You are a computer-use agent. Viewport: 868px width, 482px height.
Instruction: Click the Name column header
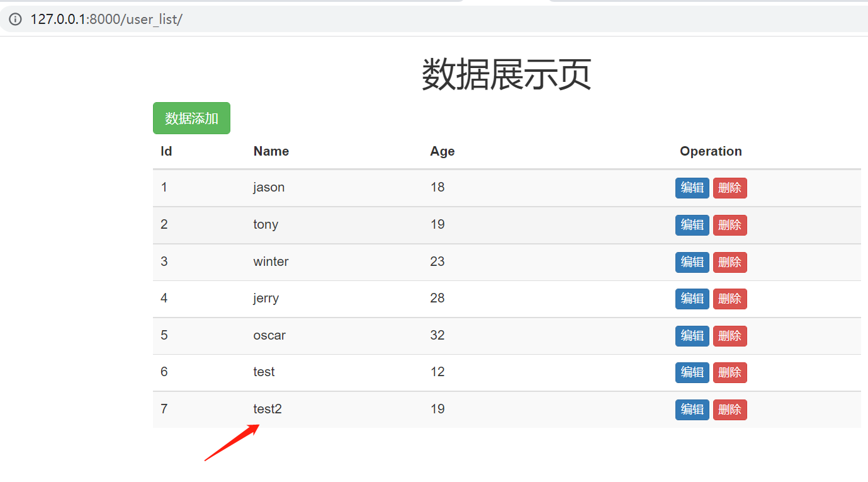[271, 151]
